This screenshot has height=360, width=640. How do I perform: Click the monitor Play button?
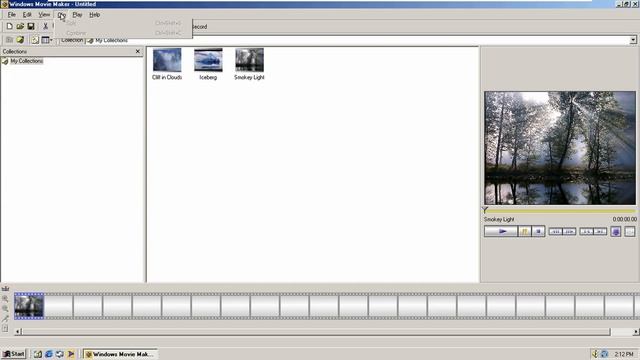pos(501,231)
